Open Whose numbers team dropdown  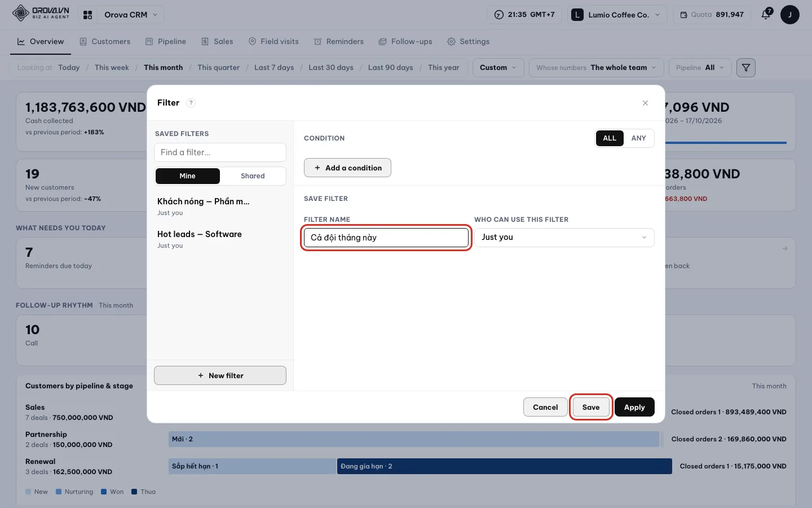(597, 68)
